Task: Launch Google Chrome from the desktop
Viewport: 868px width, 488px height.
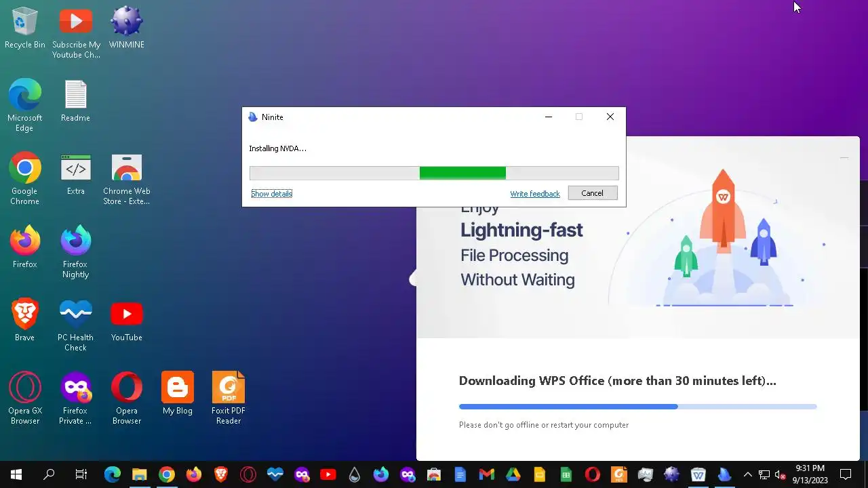Action: pos(25,178)
